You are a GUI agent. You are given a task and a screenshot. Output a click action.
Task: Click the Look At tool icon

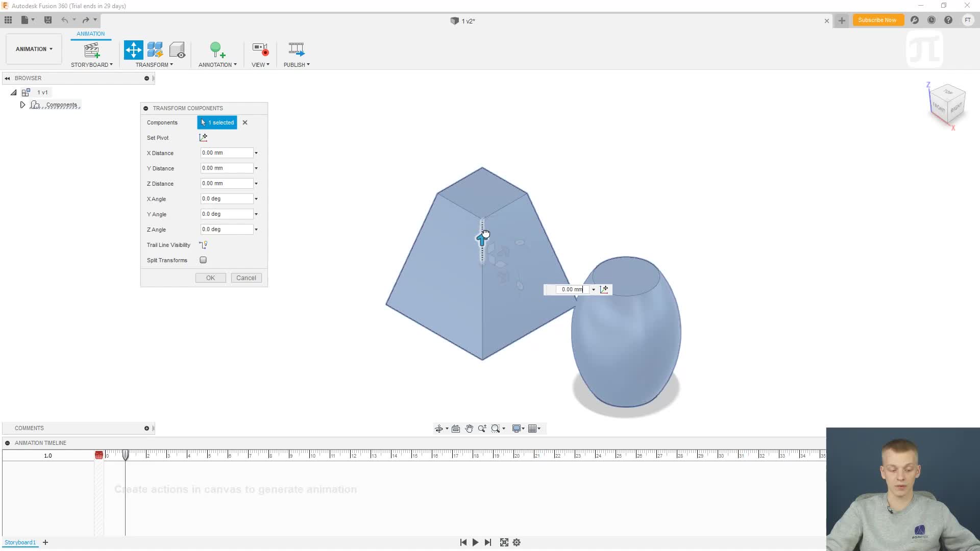pos(456,429)
